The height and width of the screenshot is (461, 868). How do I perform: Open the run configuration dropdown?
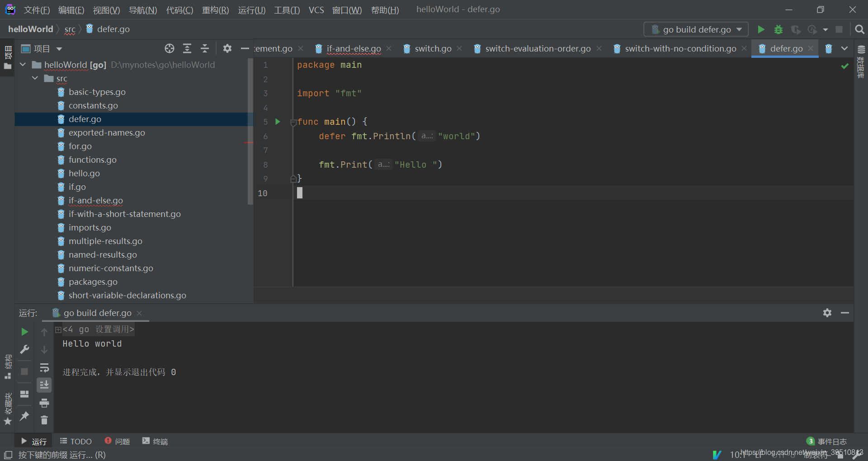point(696,29)
